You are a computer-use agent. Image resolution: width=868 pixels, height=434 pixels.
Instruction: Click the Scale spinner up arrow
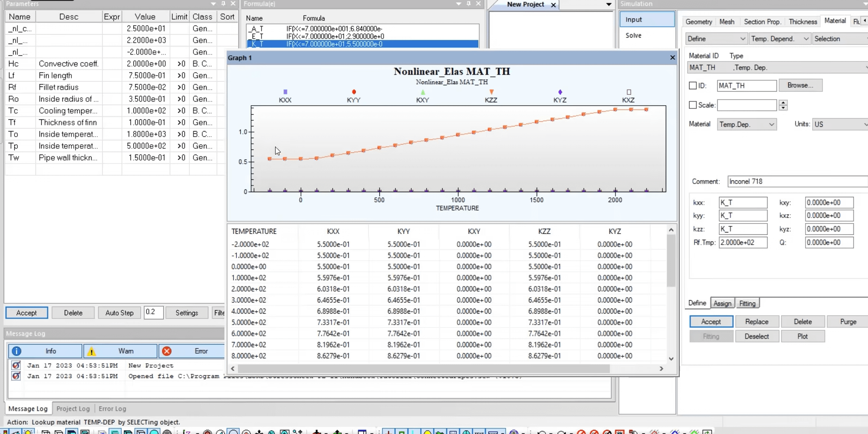(783, 102)
